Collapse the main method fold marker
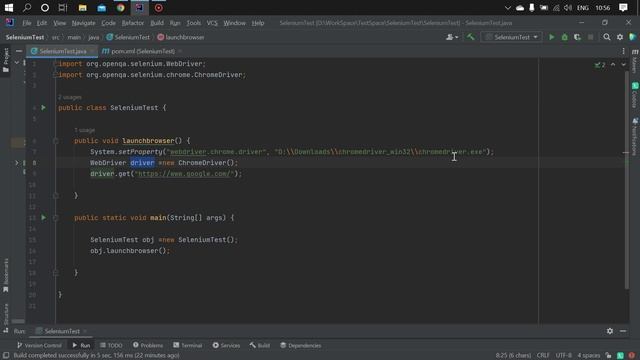This screenshot has width=640, height=360. 56,218
